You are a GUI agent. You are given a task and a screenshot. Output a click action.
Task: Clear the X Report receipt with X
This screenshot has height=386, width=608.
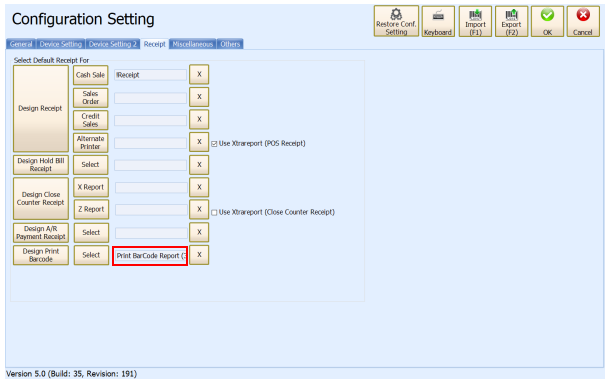click(199, 187)
